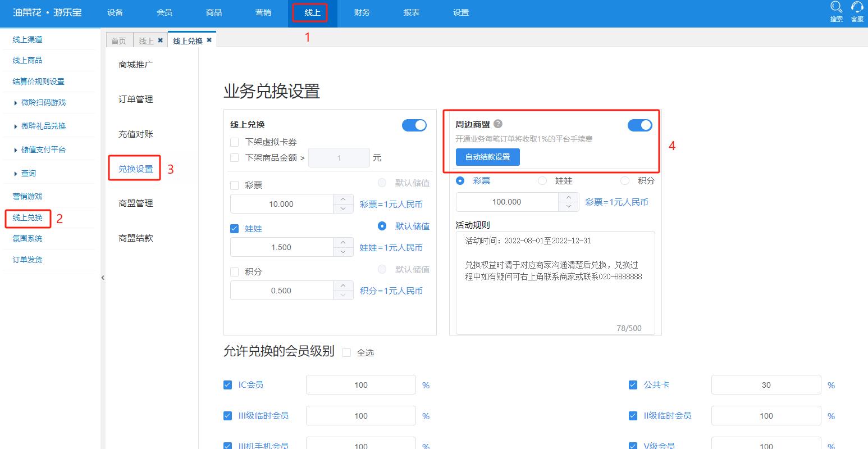Open 订单管理 in the submenu
868x449 pixels.
click(136, 99)
